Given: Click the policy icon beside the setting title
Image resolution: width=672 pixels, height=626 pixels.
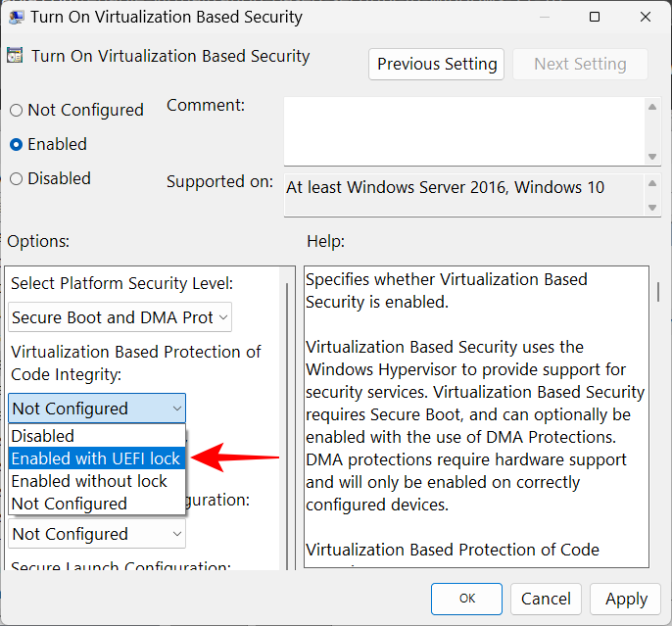Looking at the screenshot, I should (x=16, y=57).
